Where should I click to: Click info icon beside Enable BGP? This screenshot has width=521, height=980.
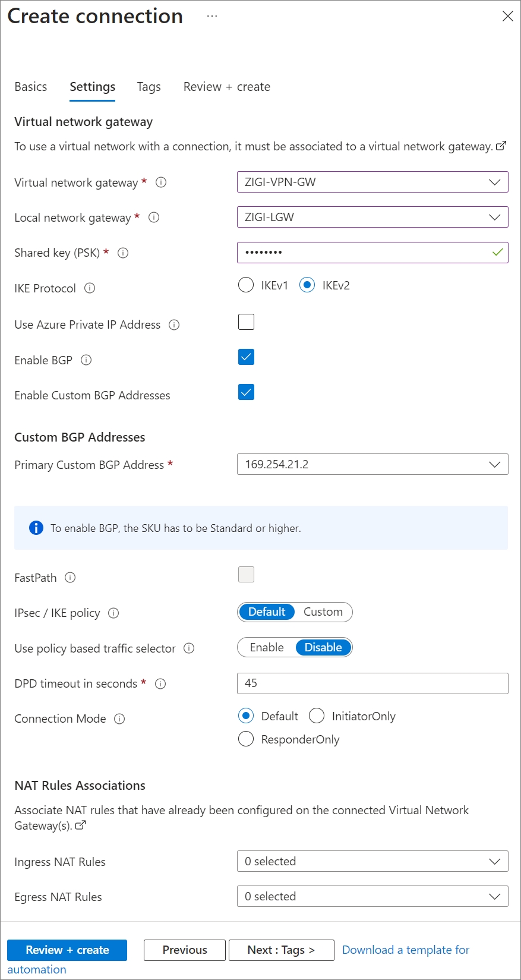point(86,360)
